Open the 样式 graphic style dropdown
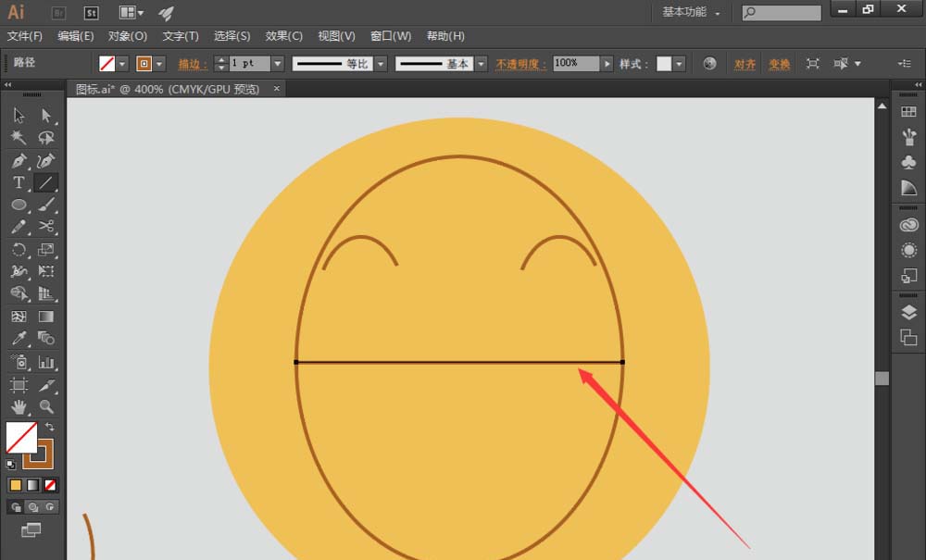Viewport: 926px width, 560px height. [x=679, y=63]
